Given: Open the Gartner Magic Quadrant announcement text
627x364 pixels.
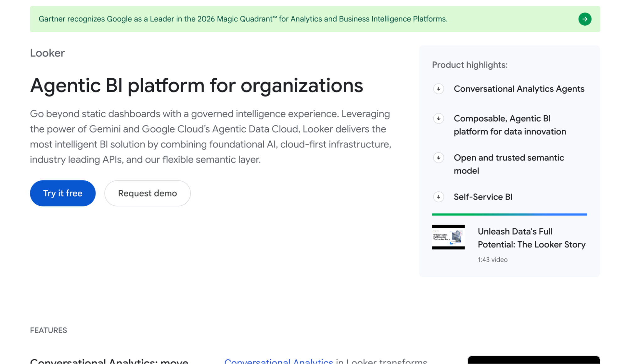Looking at the screenshot, I should 243,19.
